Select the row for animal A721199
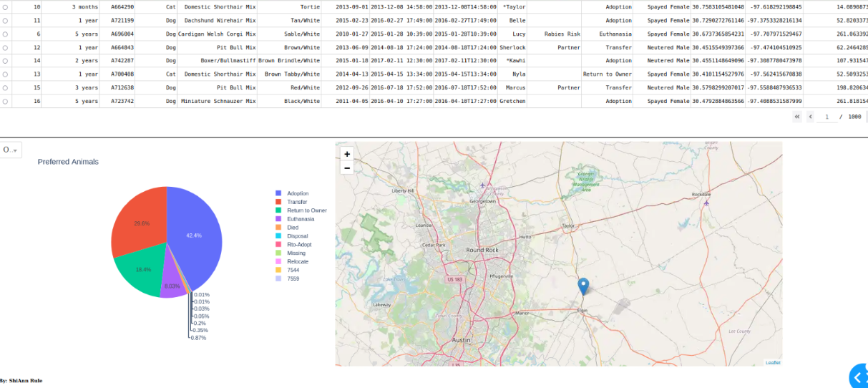Image resolution: width=868 pixels, height=388 pixels. (6, 21)
